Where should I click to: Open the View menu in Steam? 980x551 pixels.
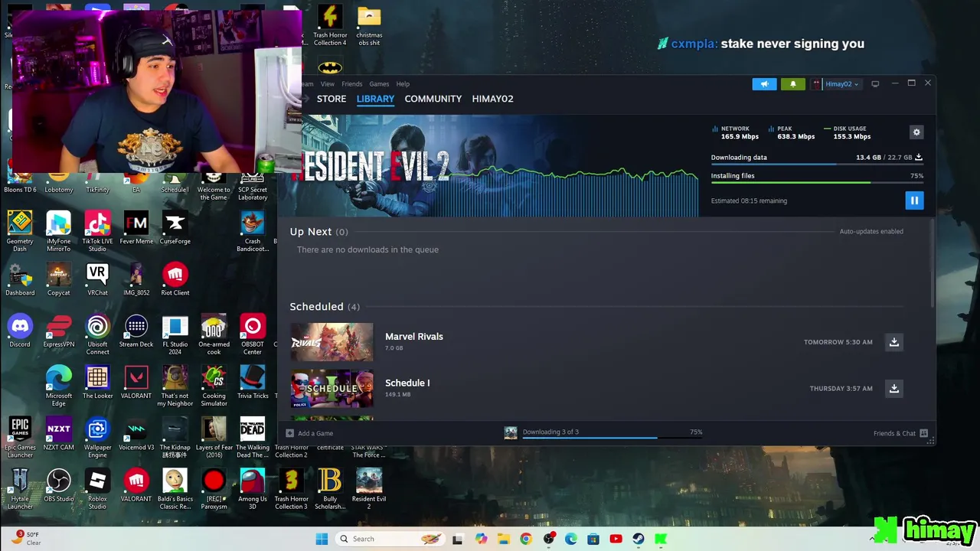point(328,84)
